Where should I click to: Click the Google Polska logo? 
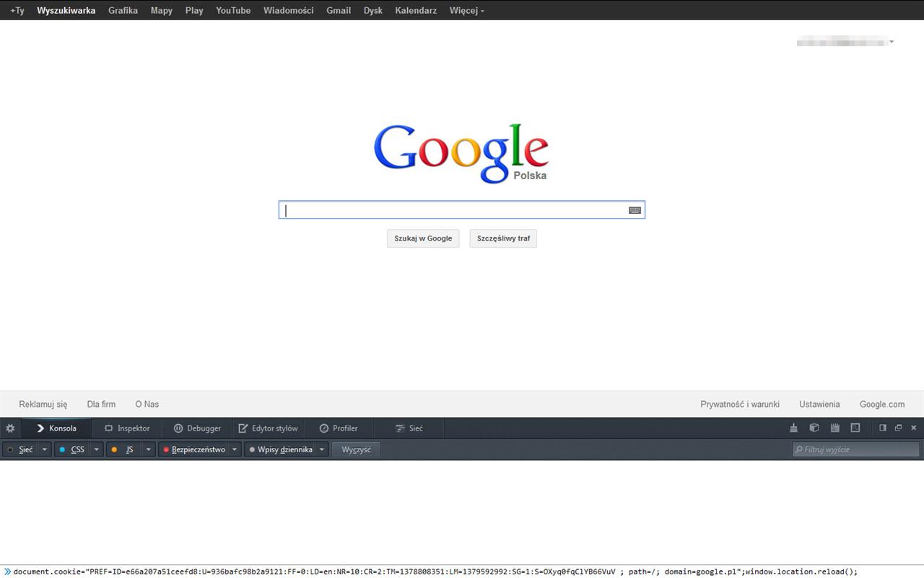pos(461,153)
